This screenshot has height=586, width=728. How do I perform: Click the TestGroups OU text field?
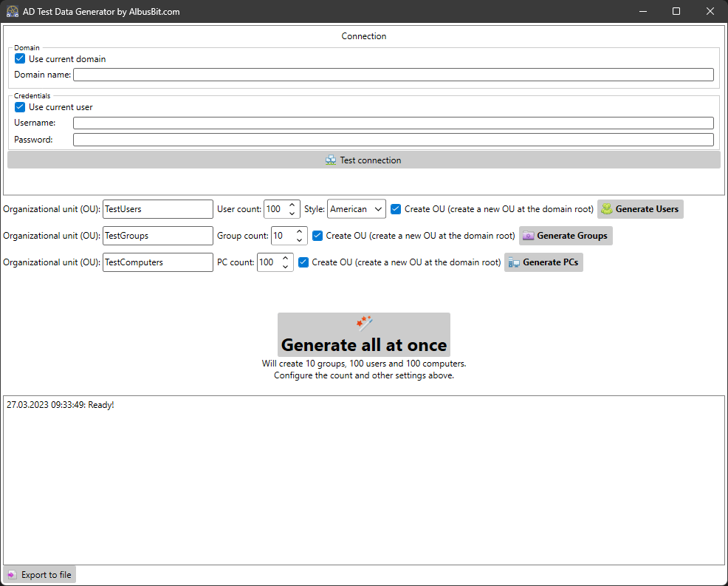point(158,236)
